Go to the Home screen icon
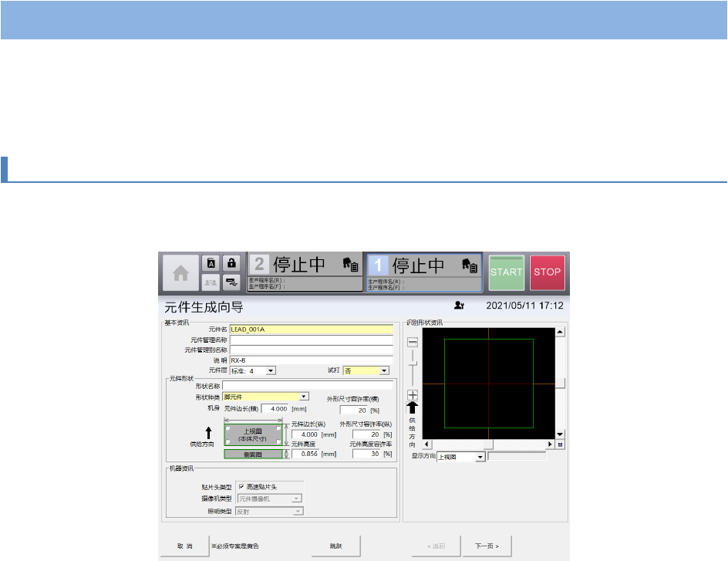The image size is (728, 561). pos(180,272)
